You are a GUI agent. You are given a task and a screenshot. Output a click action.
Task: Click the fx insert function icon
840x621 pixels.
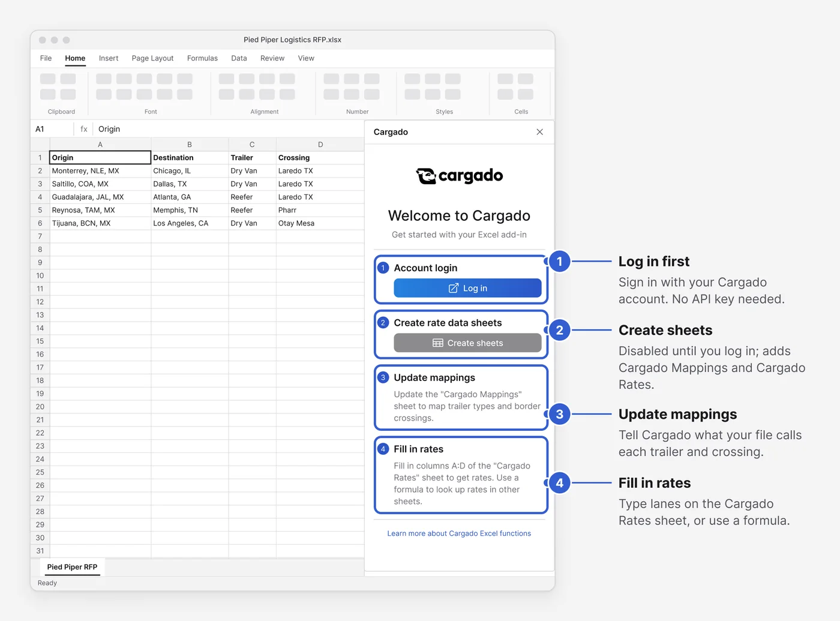point(84,129)
